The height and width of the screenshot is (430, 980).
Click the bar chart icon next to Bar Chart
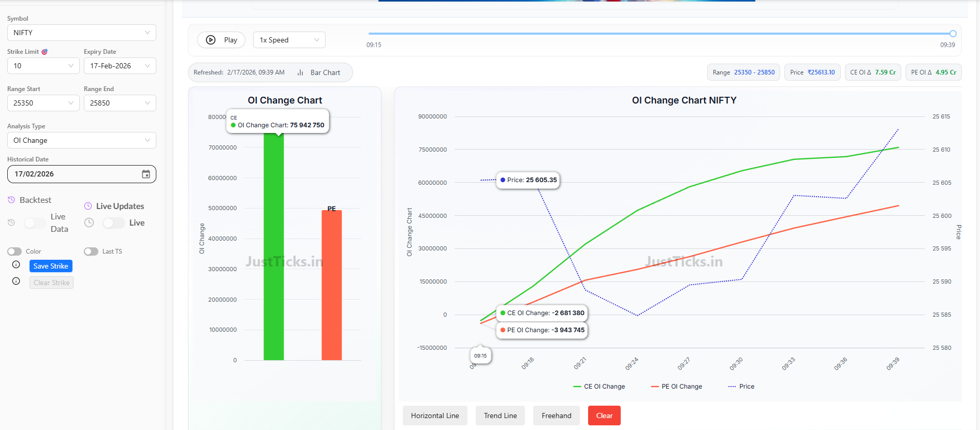pos(300,72)
